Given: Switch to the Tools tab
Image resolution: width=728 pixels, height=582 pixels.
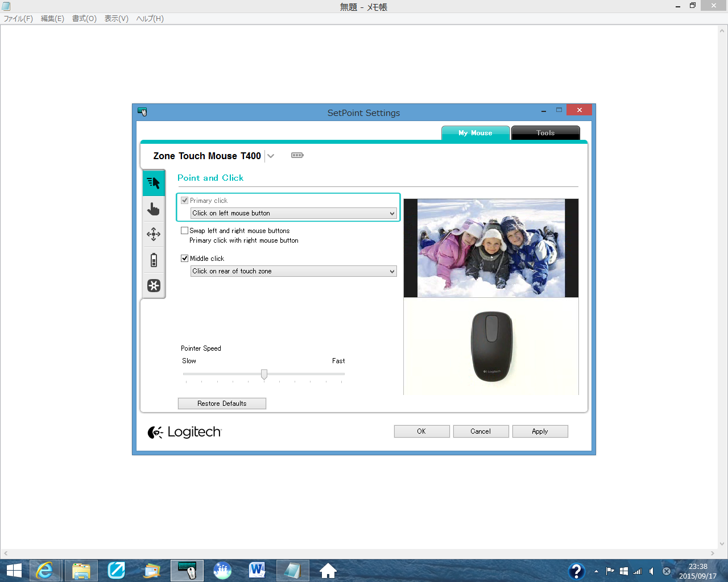Looking at the screenshot, I should point(545,133).
